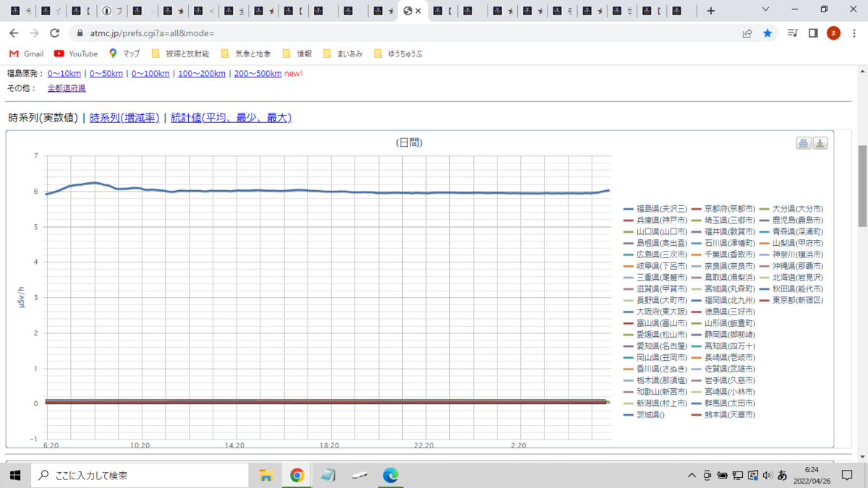Click the site info padlock icon
Viewport: 868px width, 488px height.
[x=79, y=33]
